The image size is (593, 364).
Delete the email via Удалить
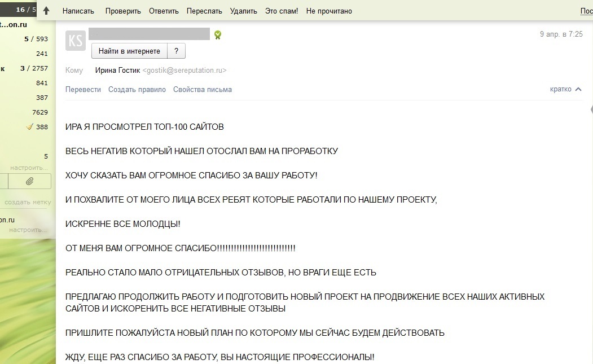[x=244, y=11]
